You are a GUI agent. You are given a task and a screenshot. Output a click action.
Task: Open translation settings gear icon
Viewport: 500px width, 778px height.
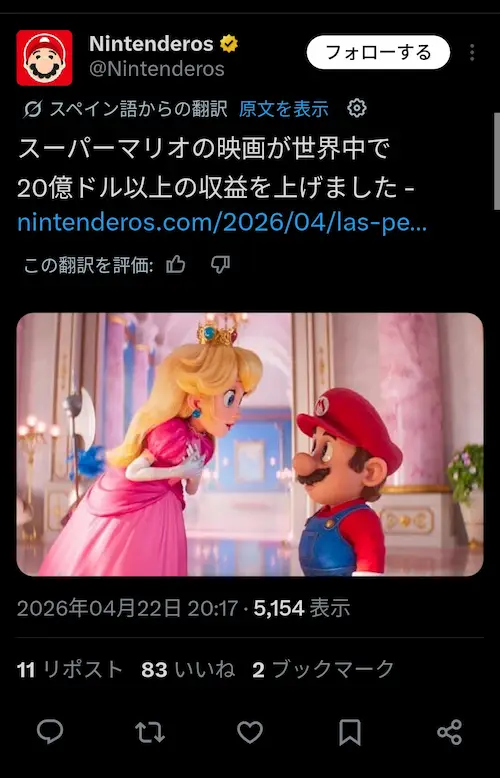(357, 108)
